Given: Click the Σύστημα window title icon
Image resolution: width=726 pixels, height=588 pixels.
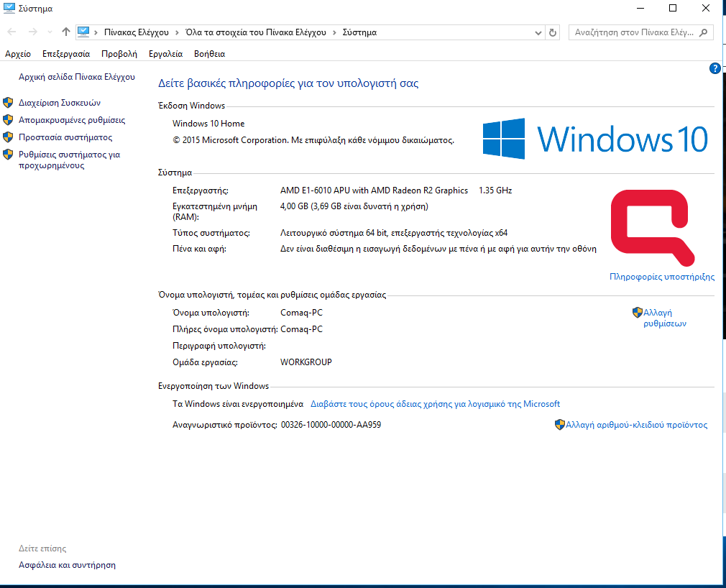Looking at the screenshot, I should pyautogui.click(x=9, y=9).
